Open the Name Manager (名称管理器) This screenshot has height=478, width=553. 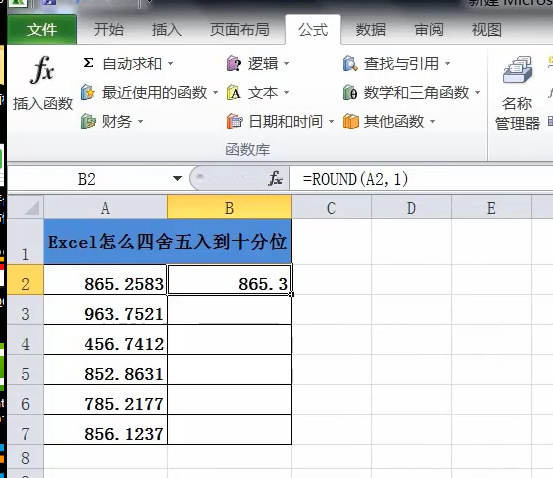tap(517, 93)
